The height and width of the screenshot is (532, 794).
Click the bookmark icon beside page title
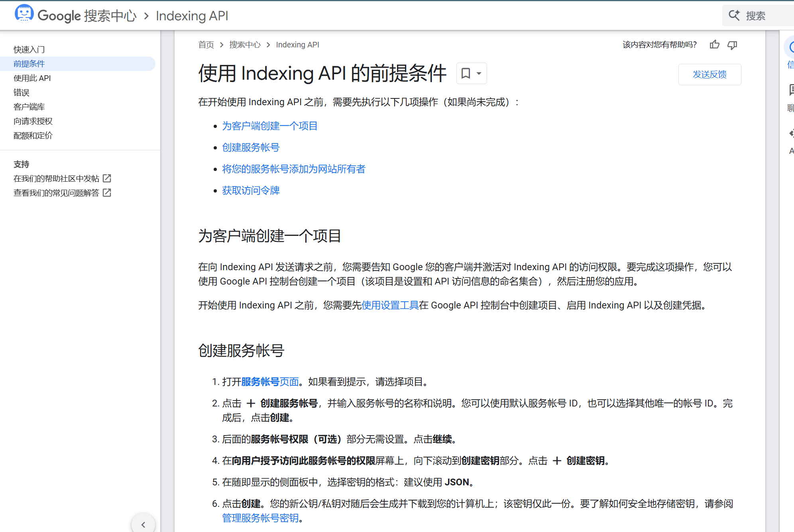point(466,73)
